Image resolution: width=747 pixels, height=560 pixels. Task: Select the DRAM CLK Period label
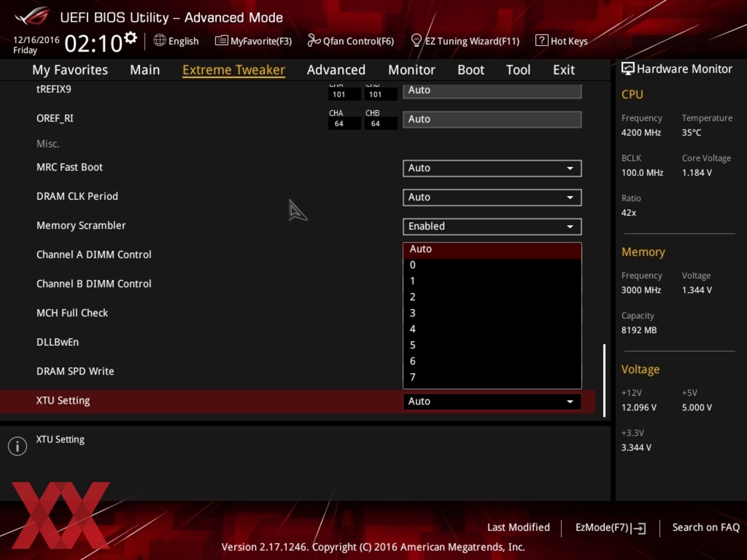coord(77,197)
